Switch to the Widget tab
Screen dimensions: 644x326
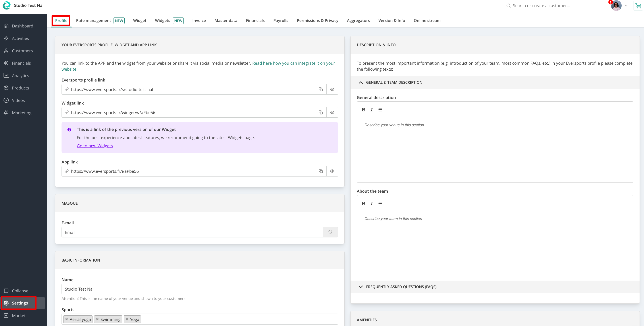pyautogui.click(x=139, y=21)
